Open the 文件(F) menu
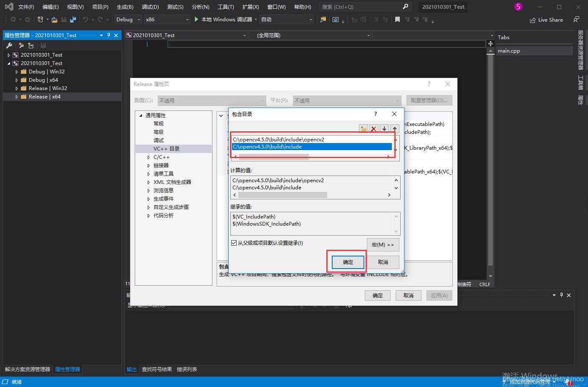The image size is (588, 387). click(x=26, y=7)
